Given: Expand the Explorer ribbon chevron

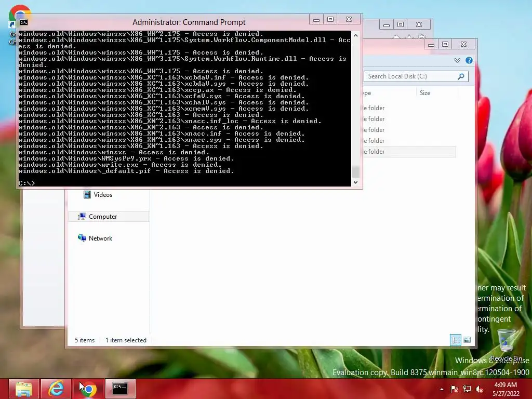Looking at the screenshot, I should 457,60.
